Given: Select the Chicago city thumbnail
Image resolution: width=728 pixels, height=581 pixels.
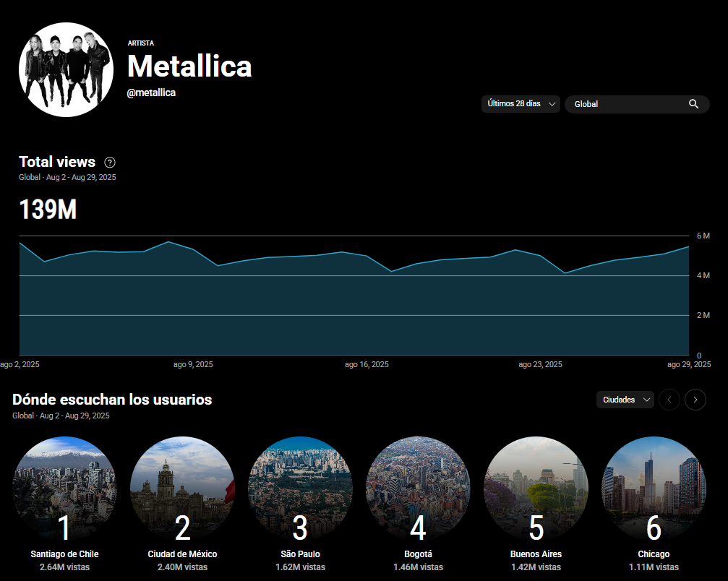Looking at the screenshot, I should click(654, 489).
